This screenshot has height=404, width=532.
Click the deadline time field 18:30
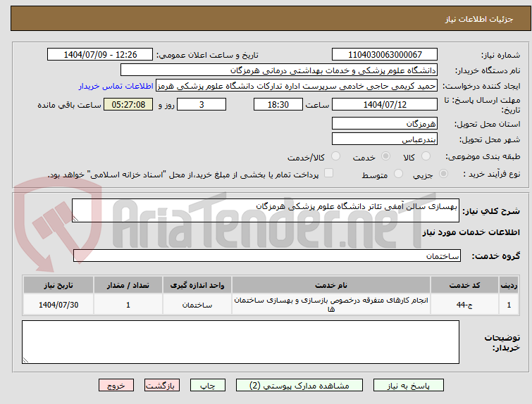click(x=278, y=104)
